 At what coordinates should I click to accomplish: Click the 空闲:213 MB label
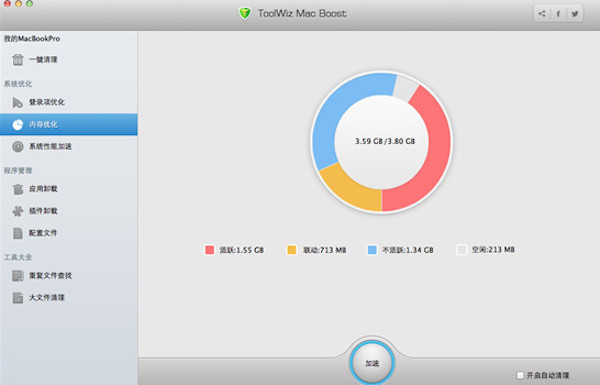pos(493,250)
